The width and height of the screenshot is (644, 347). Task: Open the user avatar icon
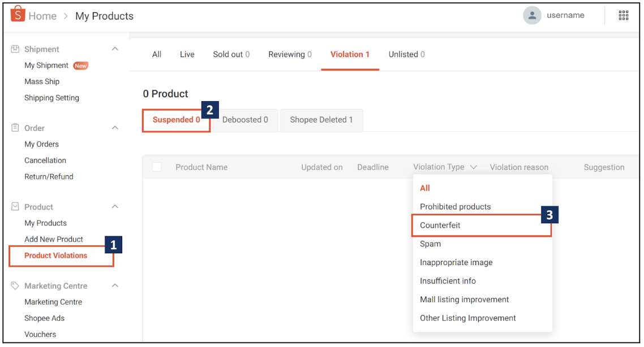532,16
